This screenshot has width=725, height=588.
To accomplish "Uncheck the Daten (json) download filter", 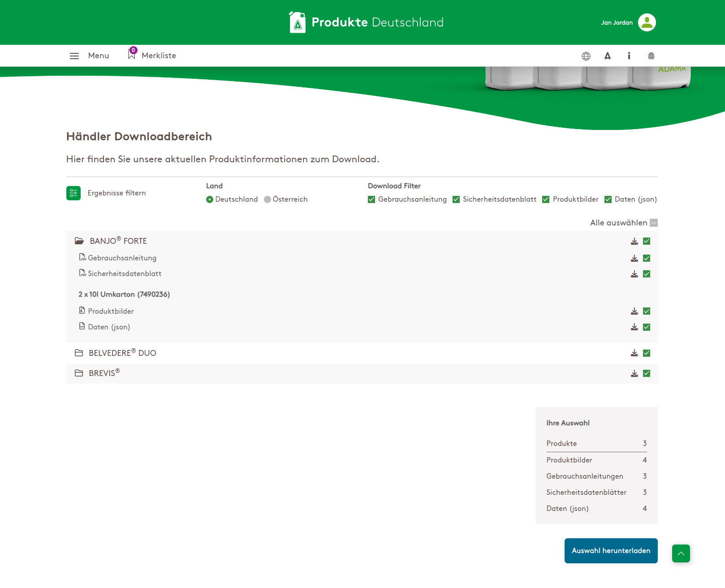I will click(608, 199).
